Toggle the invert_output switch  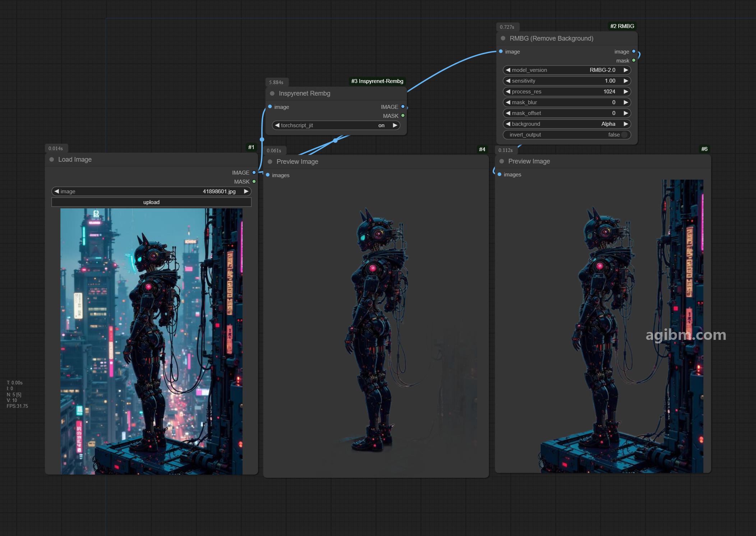tap(624, 135)
